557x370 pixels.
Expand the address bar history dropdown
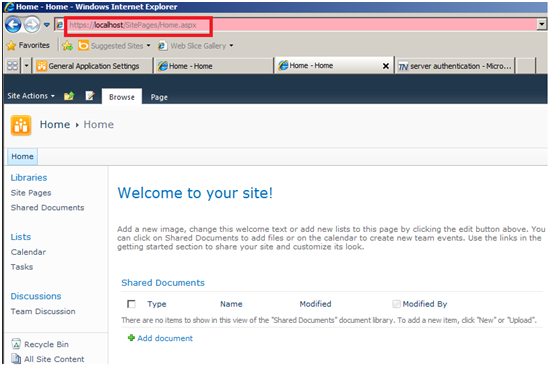(541, 25)
